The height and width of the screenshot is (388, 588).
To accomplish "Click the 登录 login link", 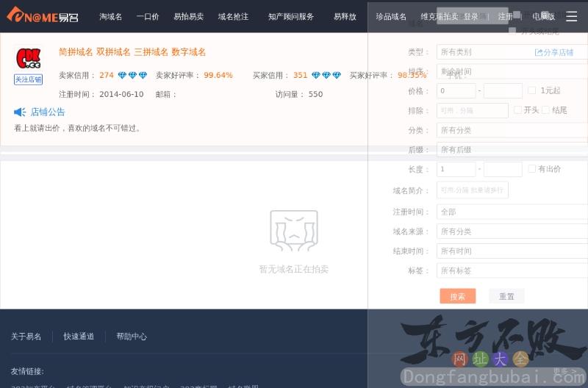I will [x=471, y=16].
